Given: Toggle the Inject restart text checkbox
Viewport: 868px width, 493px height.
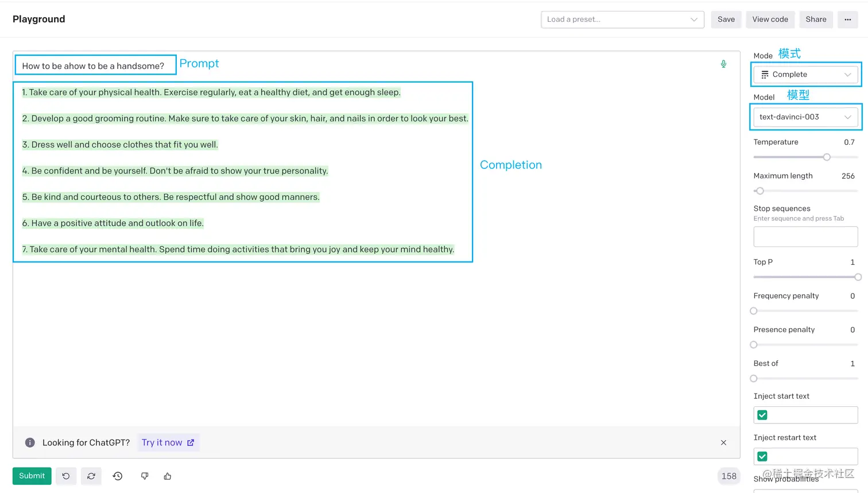Looking at the screenshot, I should coord(762,456).
